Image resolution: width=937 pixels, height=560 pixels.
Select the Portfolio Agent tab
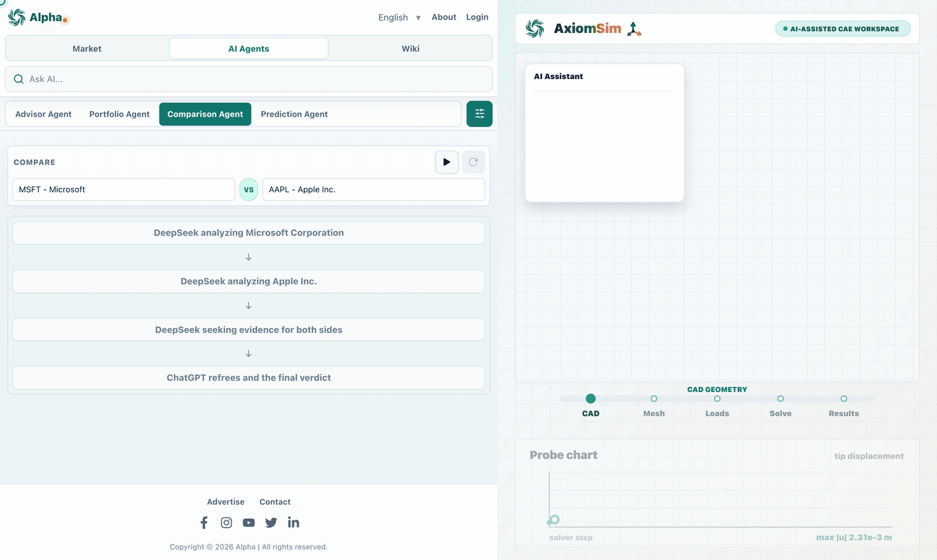[119, 114]
